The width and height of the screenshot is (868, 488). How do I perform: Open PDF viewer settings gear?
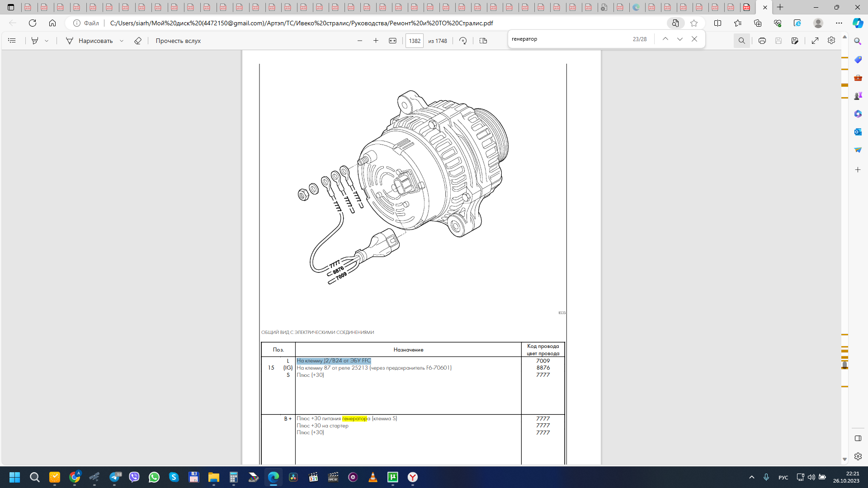tap(831, 41)
